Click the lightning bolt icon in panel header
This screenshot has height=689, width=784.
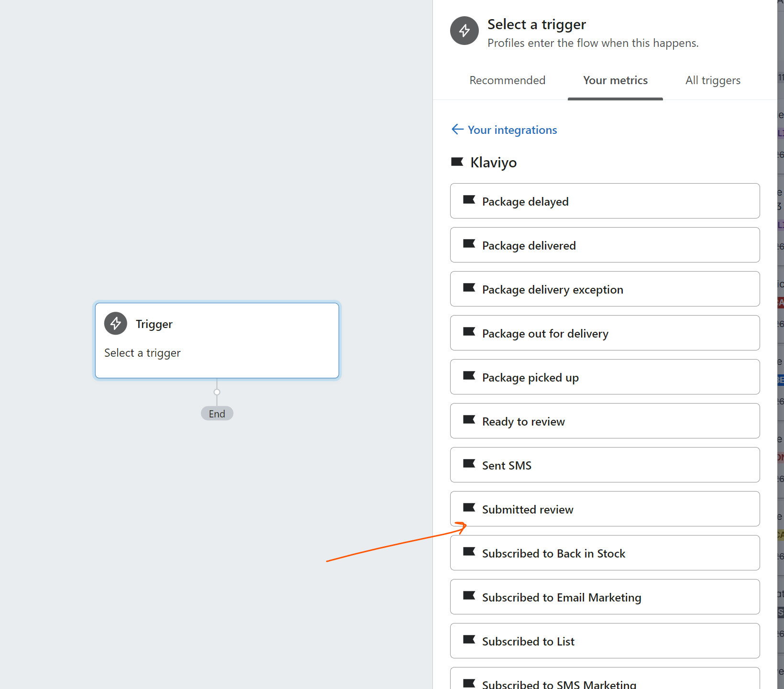[464, 31]
